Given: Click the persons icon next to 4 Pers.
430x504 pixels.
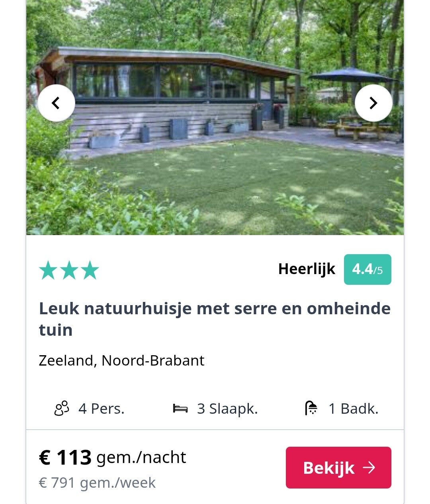Looking at the screenshot, I should pyautogui.click(x=62, y=409).
